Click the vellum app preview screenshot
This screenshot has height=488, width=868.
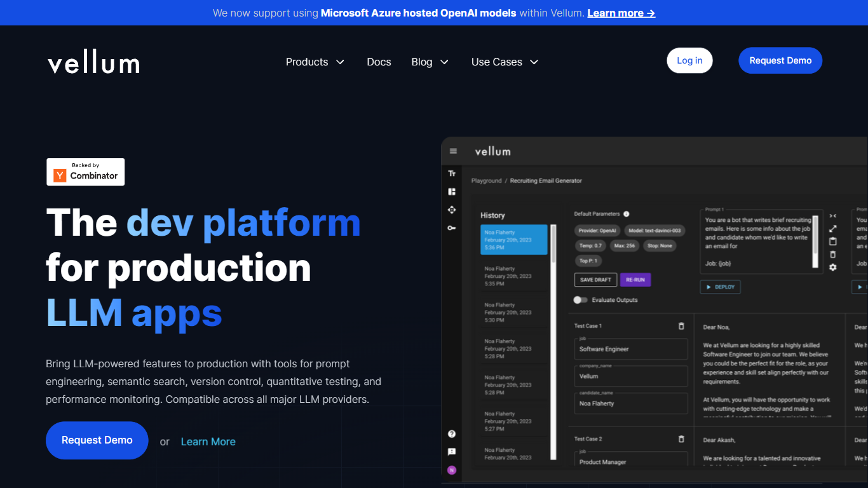click(x=654, y=311)
